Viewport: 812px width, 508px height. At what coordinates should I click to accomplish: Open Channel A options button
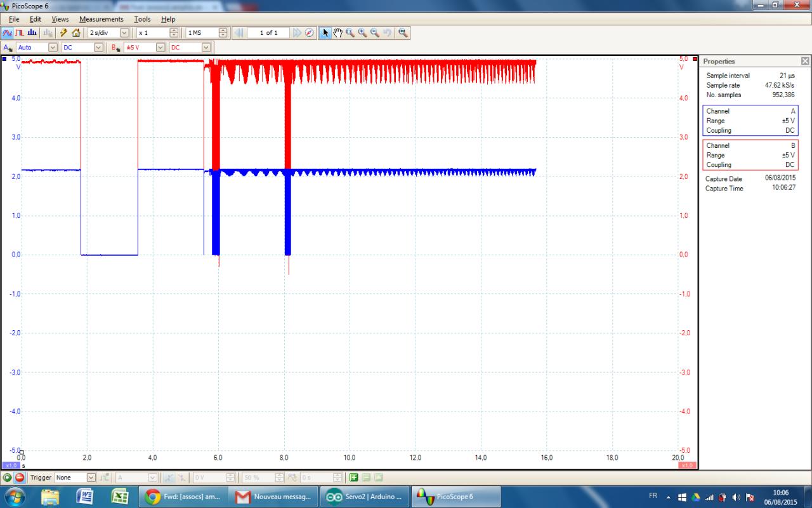pyautogui.click(x=8, y=48)
